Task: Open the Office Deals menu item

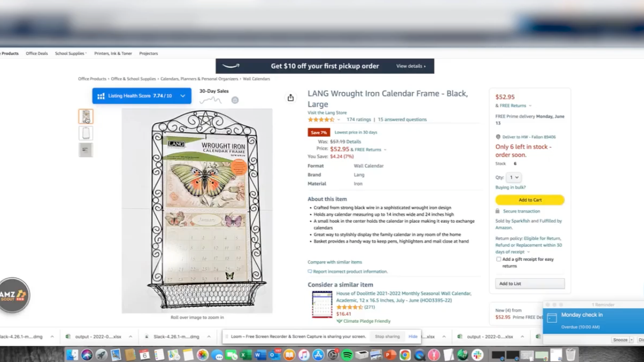Action: coord(37,53)
